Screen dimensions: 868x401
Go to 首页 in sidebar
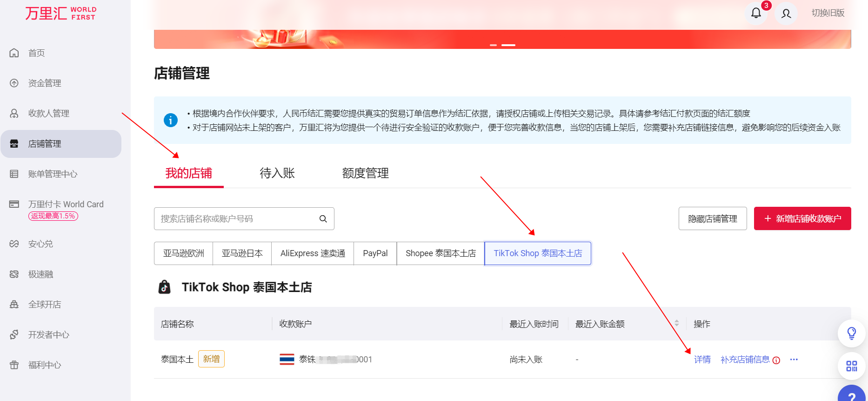37,53
